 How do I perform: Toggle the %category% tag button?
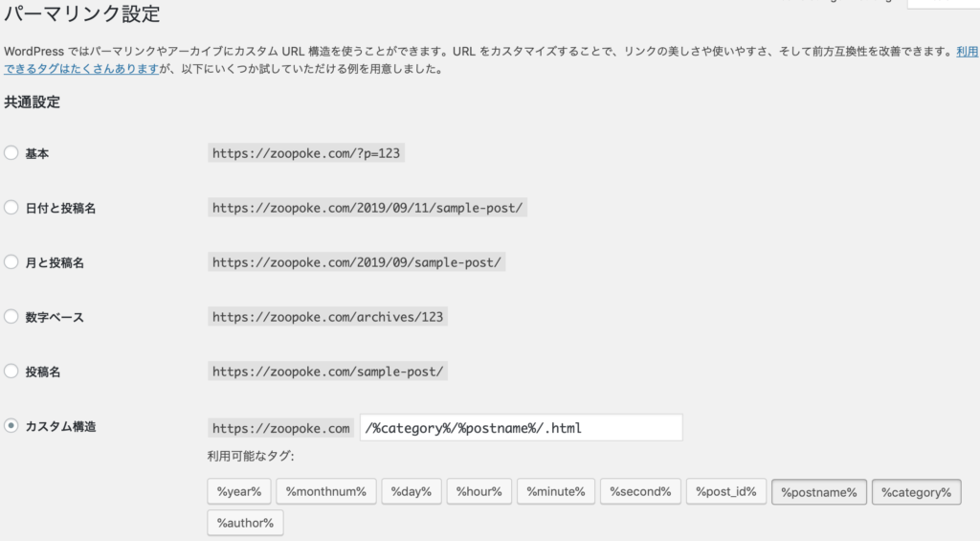(x=916, y=492)
